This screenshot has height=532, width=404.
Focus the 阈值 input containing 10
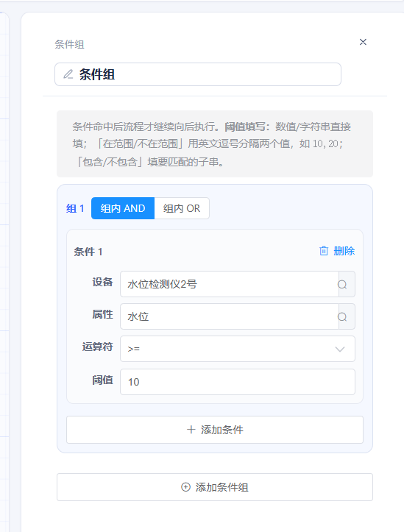[x=238, y=382]
